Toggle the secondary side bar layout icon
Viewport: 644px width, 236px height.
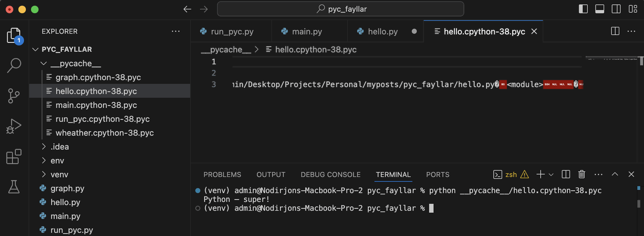pos(616,9)
